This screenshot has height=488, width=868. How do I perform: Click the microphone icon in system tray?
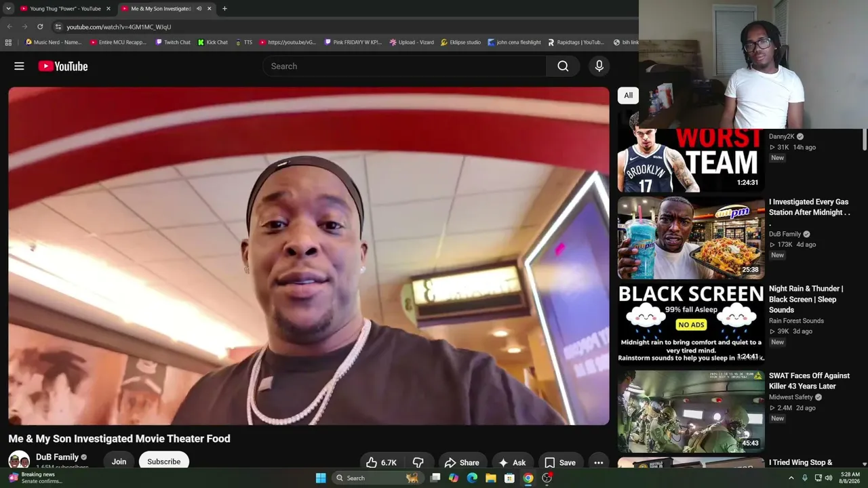(805, 478)
